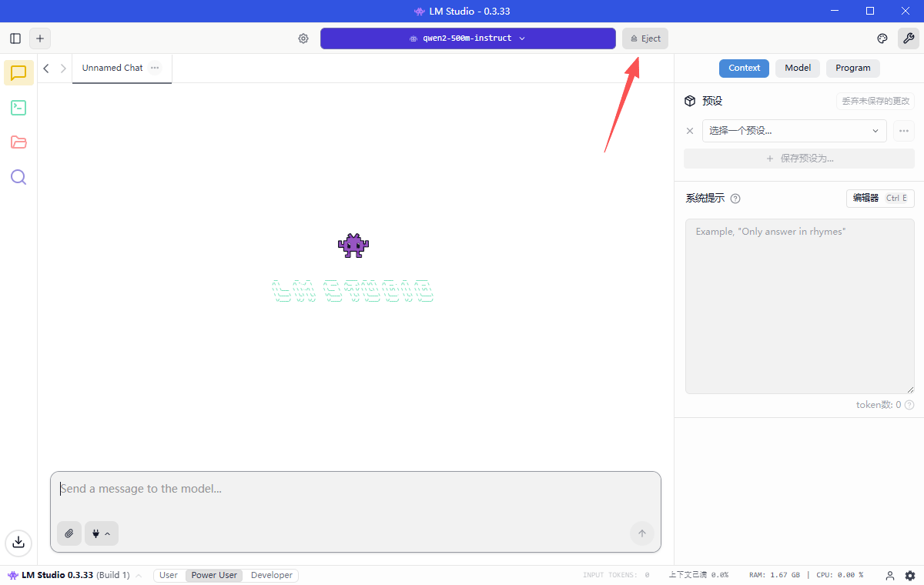Open the Developer terminal sidebar icon
Screen dimensions: 924x585
pyautogui.click(x=18, y=108)
